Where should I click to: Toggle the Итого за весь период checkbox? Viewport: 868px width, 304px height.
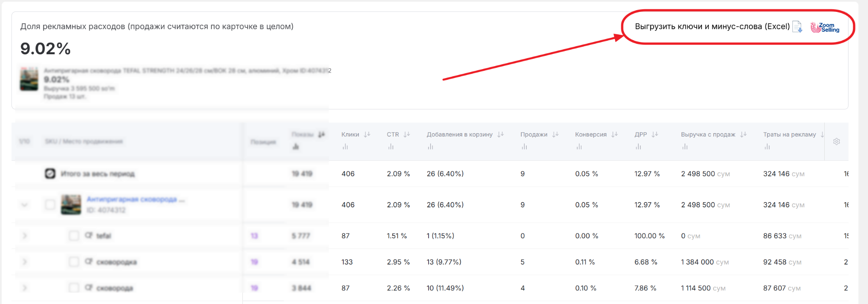pos(50,173)
